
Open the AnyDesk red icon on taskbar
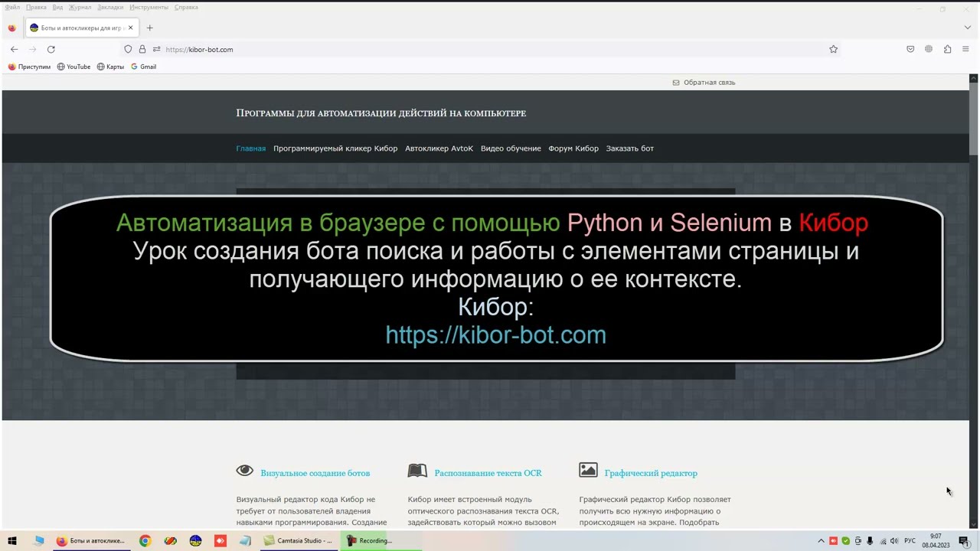(220, 540)
